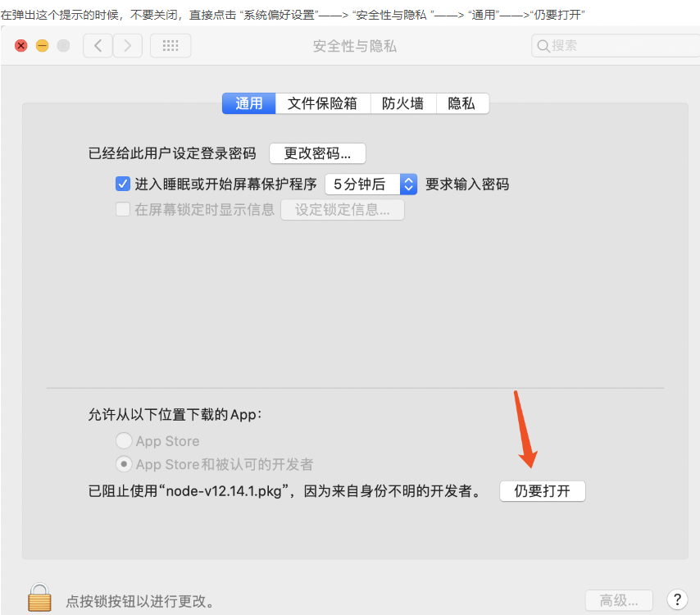Screen dimensions: 700x615
Task: Click the Show All grid icon in toolbar
Action: coord(170,45)
